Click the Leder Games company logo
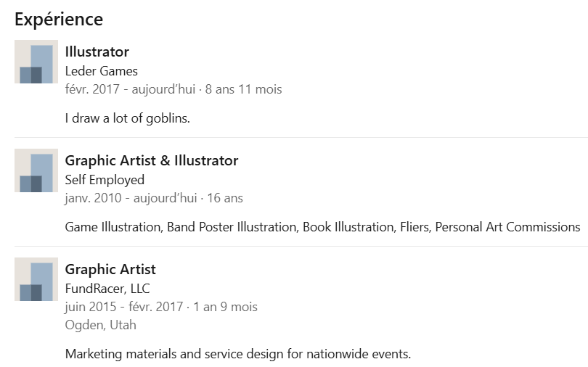Image resolution: width=588 pixels, height=367 pixels. pyautogui.click(x=36, y=62)
